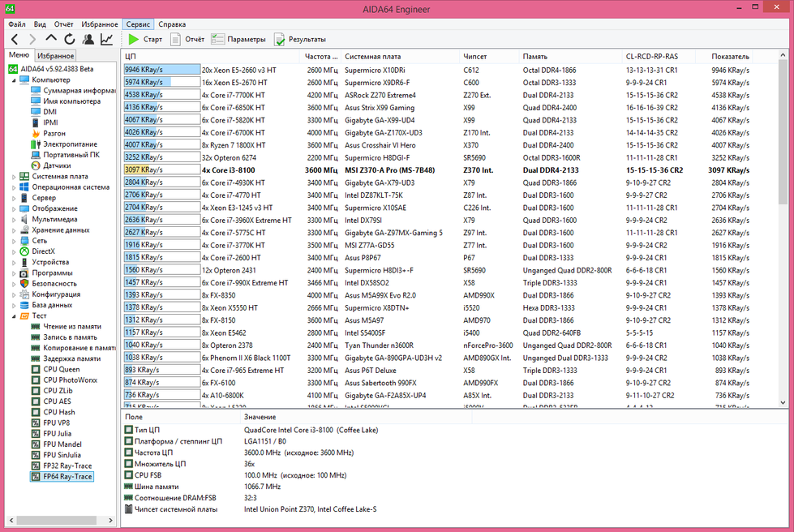Viewport: 794px width, 532px height.
Task: Open Результаты from the toolbar
Action: (x=299, y=39)
